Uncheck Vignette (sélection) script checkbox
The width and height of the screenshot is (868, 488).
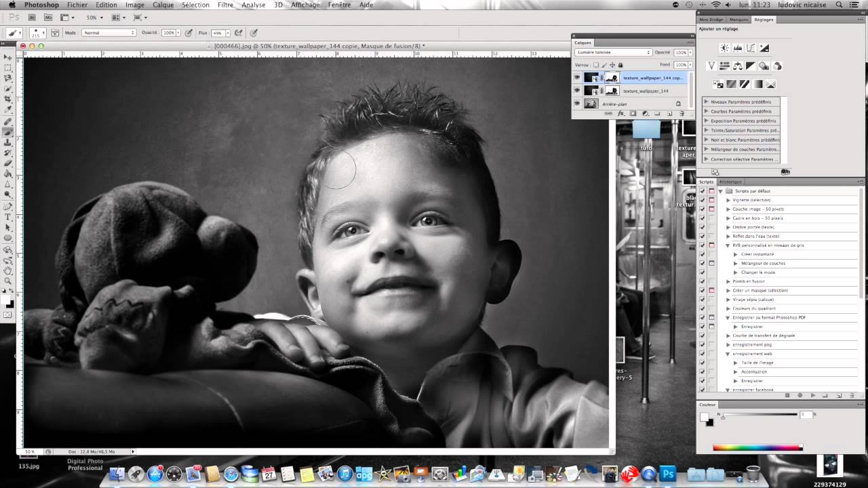[703, 200]
